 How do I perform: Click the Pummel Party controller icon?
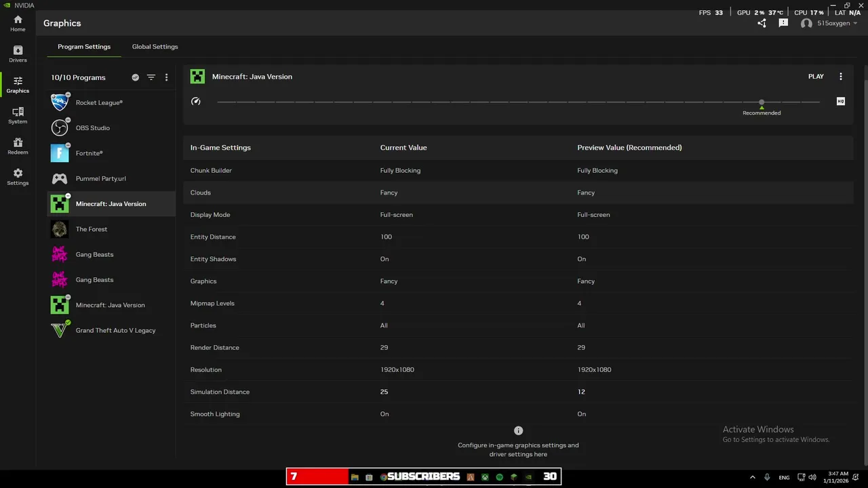coord(60,178)
